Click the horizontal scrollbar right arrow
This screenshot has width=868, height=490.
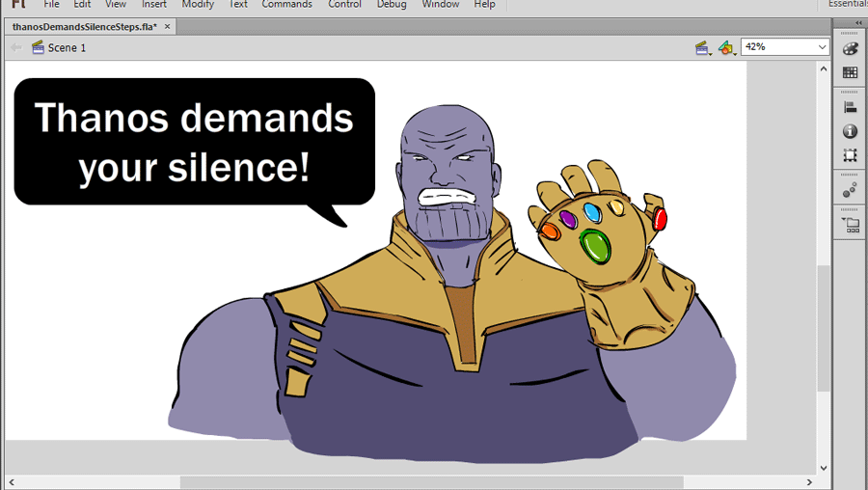[x=809, y=482]
